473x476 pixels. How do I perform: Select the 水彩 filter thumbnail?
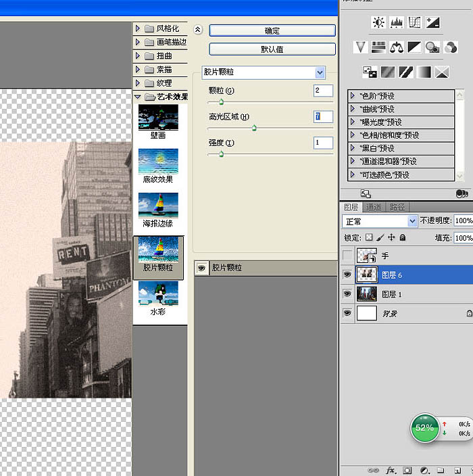[x=158, y=295]
